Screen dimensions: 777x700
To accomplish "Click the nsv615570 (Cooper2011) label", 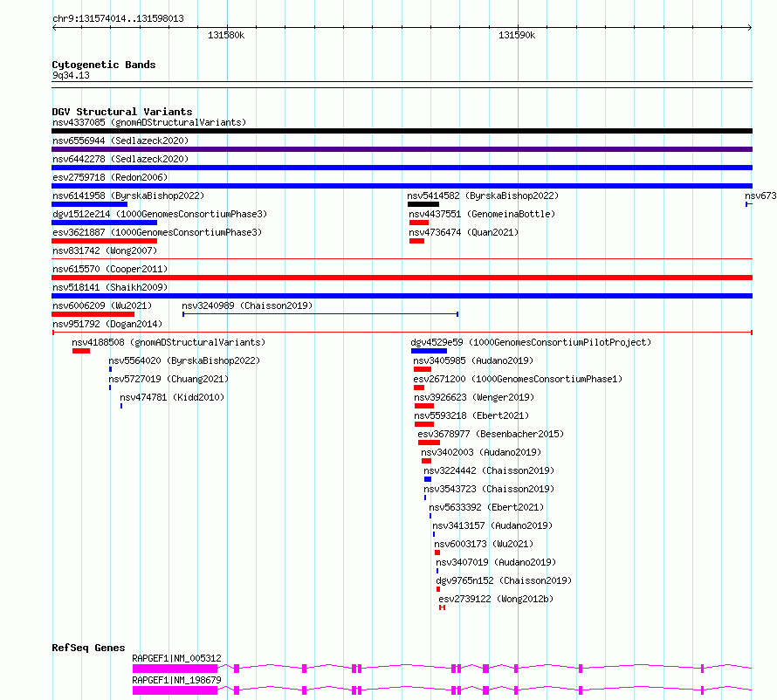I will pos(110,269).
